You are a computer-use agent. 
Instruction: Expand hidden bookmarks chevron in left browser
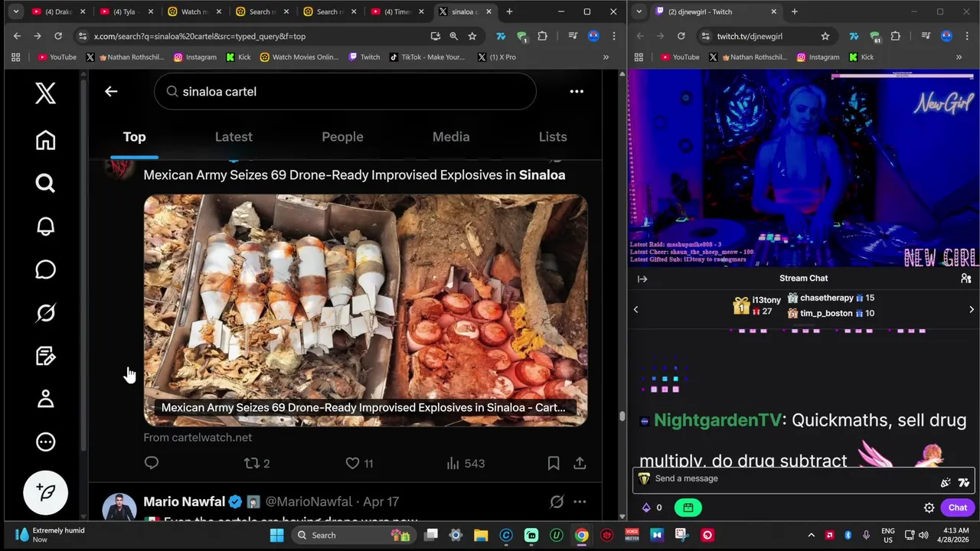[x=606, y=57]
